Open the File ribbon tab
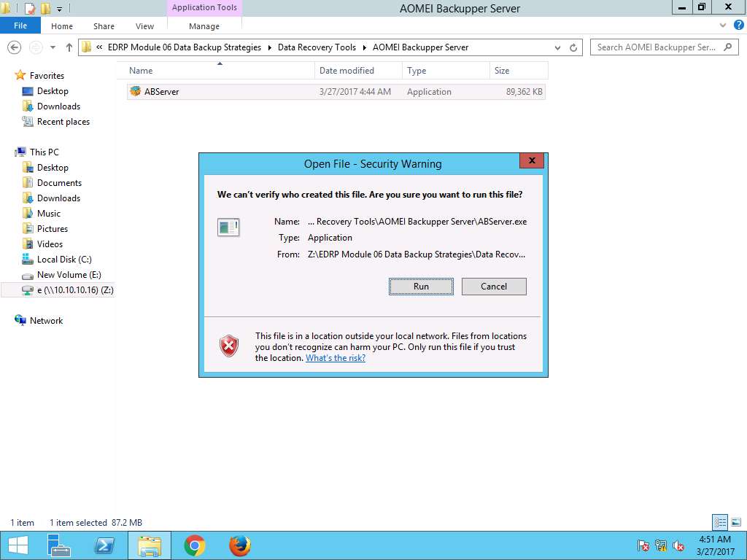This screenshot has width=747, height=560. (x=20, y=26)
